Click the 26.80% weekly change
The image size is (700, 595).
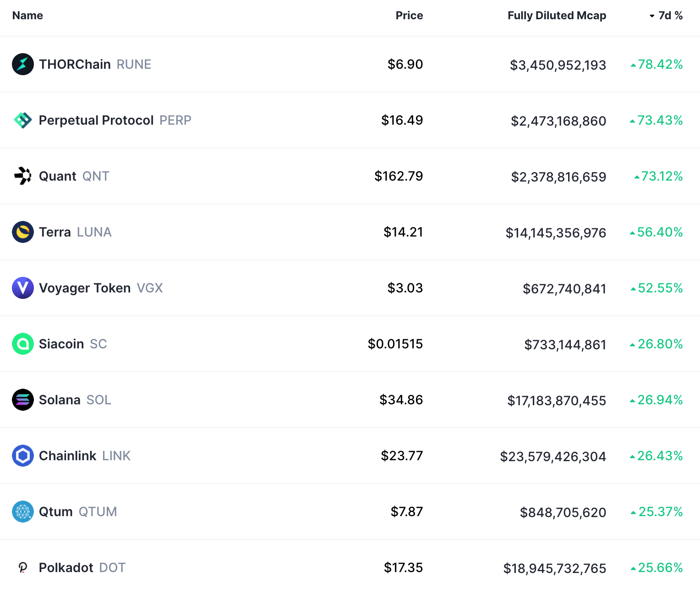656,344
